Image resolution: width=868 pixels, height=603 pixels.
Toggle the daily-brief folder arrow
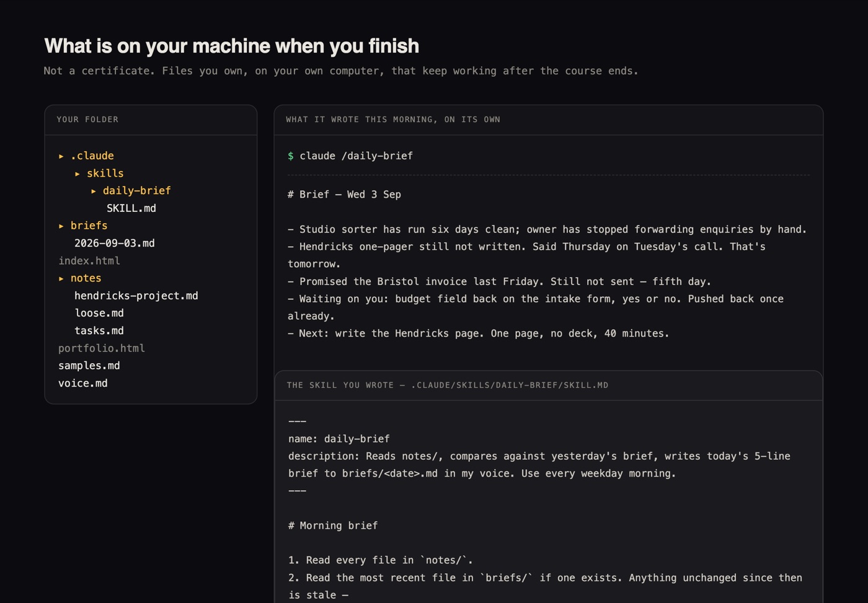[x=94, y=191]
